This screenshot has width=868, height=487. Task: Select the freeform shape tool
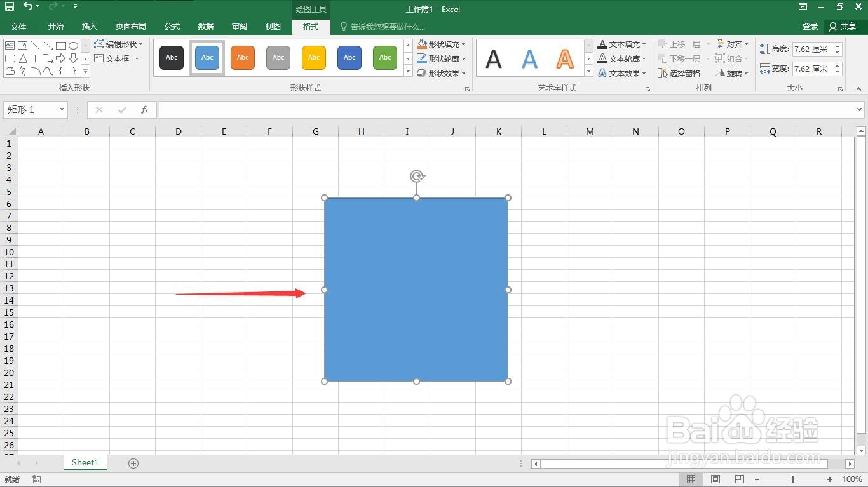(10, 71)
